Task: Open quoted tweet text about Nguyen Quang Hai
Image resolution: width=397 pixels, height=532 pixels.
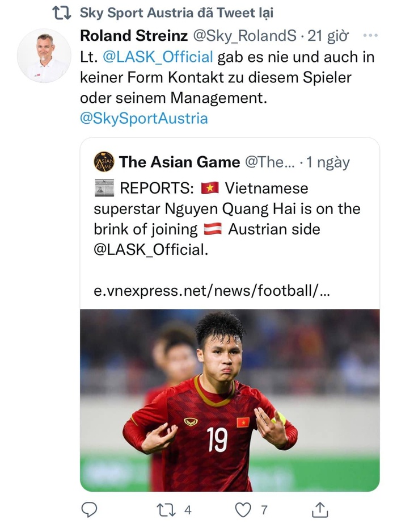Action: pyautogui.click(x=227, y=218)
